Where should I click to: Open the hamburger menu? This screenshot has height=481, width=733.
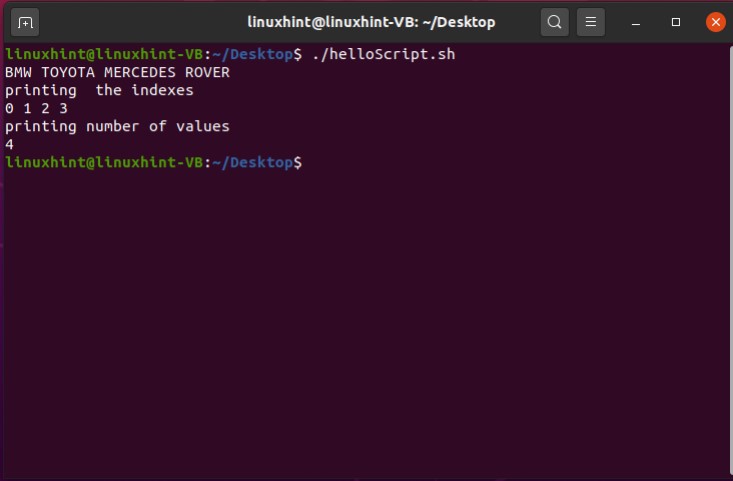point(591,21)
